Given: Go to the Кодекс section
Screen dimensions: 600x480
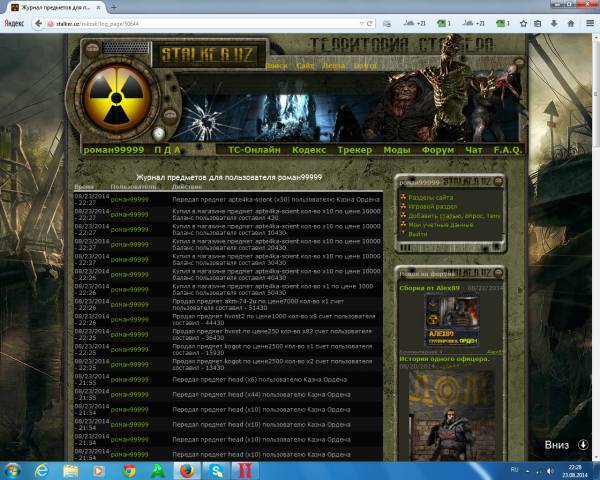Looking at the screenshot, I should coord(309,150).
